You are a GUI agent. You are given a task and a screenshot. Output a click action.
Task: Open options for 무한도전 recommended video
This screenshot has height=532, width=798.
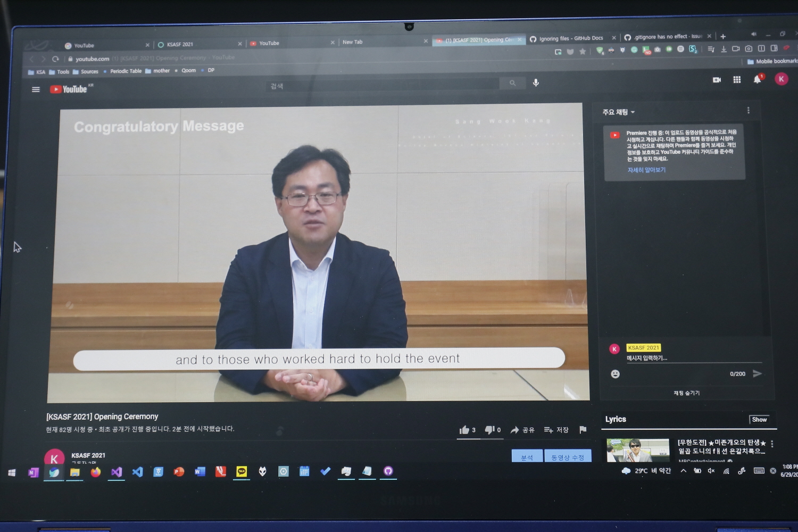pos(772,444)
